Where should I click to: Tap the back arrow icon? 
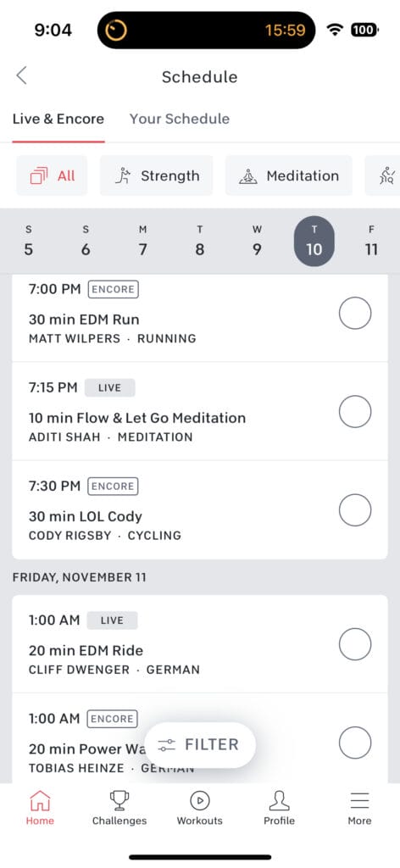[x=21, y=75]
